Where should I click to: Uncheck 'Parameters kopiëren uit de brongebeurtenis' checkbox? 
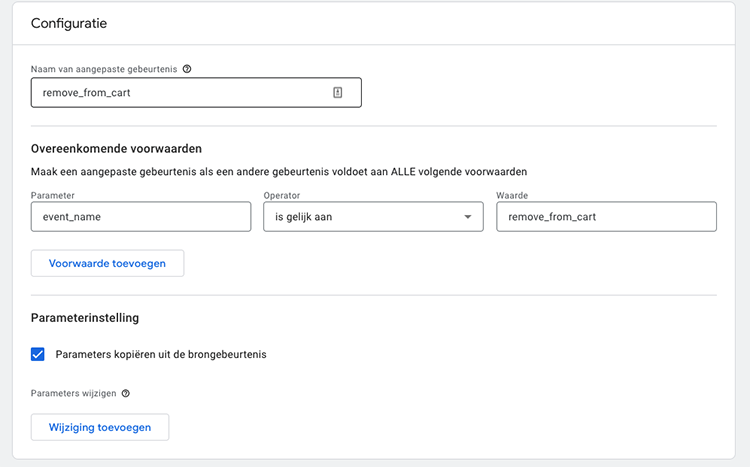[x=38, y=354]
